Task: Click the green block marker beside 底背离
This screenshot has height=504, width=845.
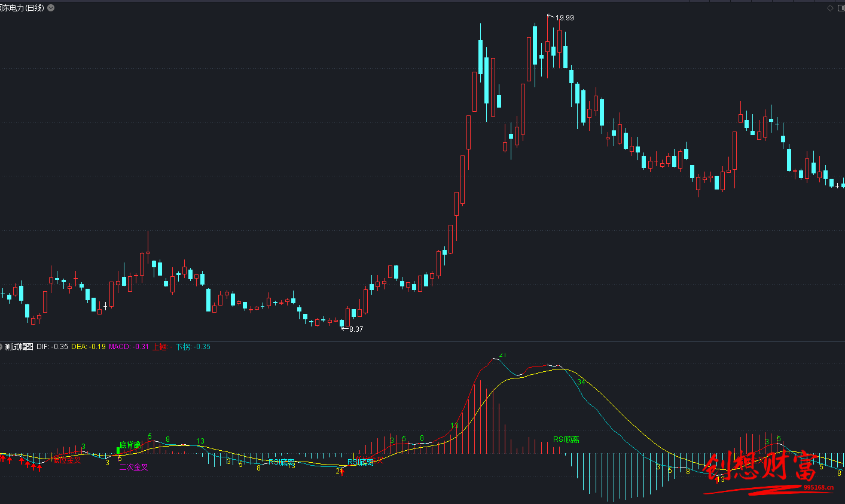Action: tap(118, 450)
